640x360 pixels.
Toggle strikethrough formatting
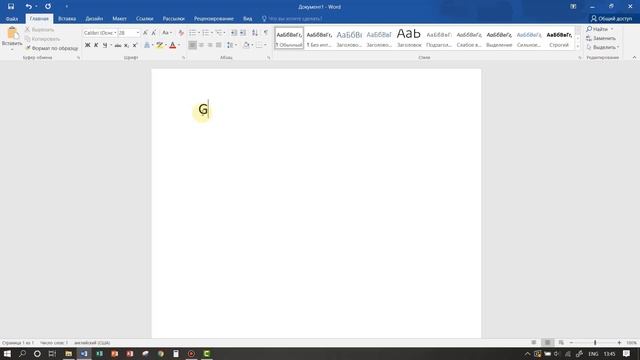118,45
